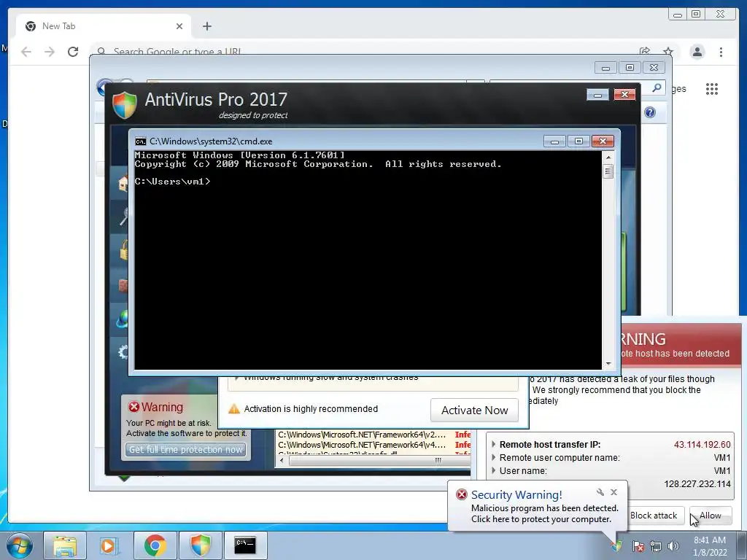Click the clock showing 8:41 AM
The width and height of the screenshot is (747, 560).
[710, 540]
